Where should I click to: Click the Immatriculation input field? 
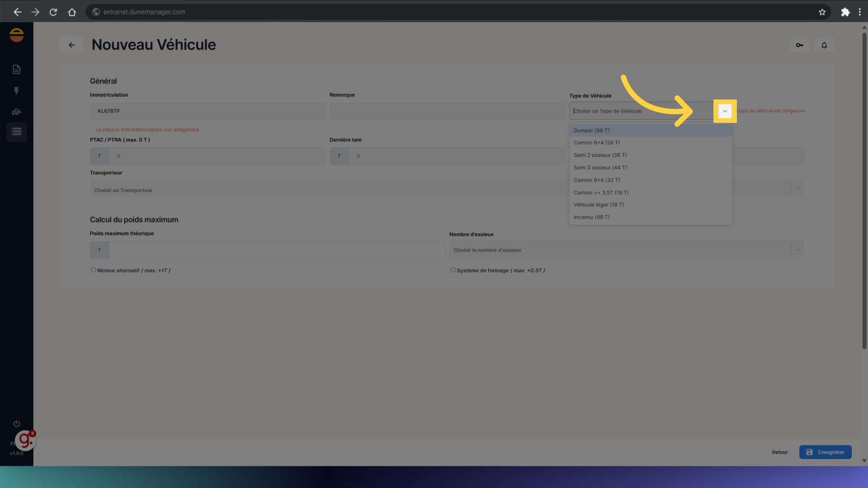point(207,111)
